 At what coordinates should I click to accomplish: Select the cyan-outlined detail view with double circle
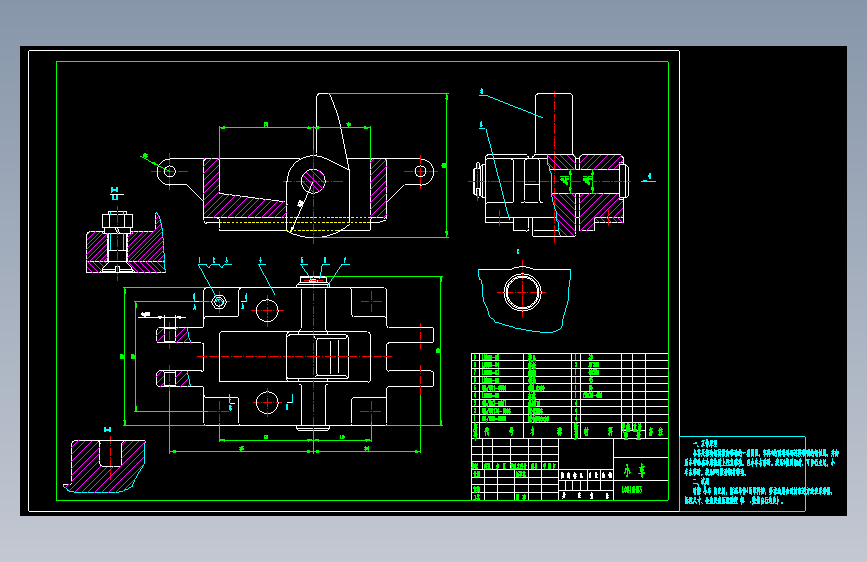(x=524, y=300)
